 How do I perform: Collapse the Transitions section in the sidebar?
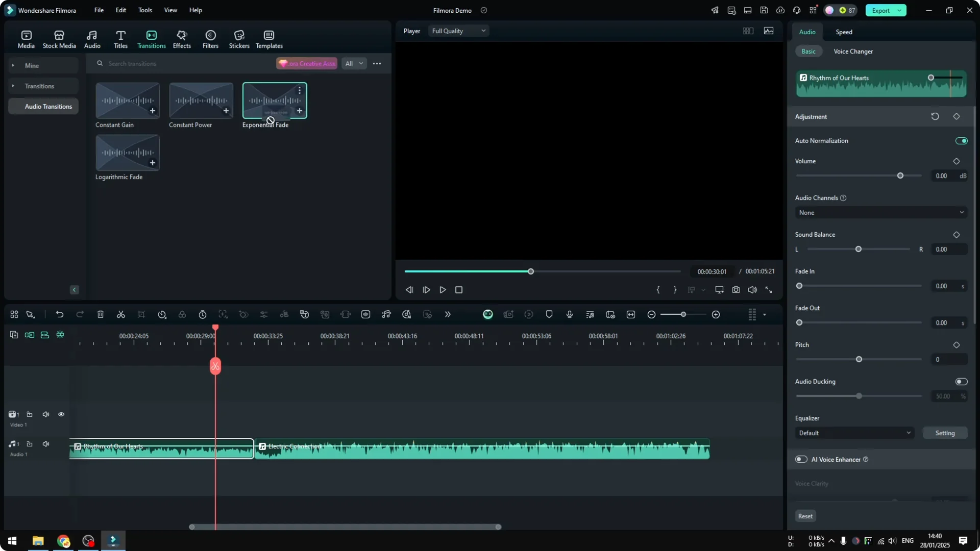coord(14,86)
